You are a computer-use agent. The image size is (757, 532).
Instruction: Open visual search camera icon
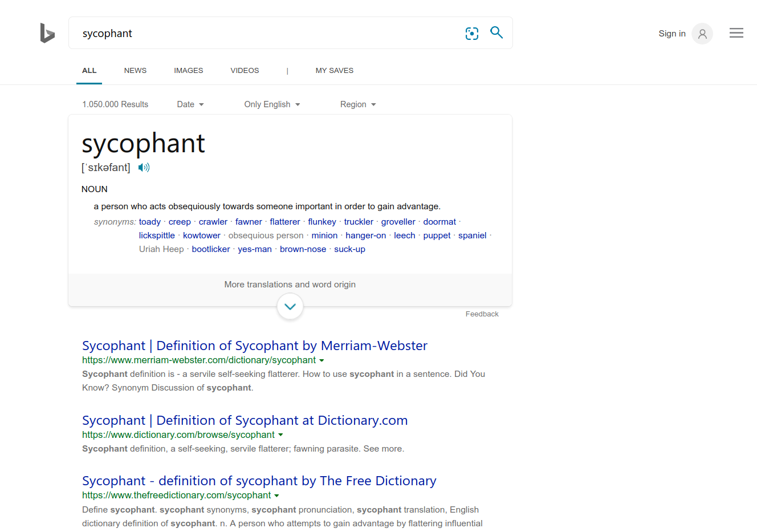tap(472, 34)
